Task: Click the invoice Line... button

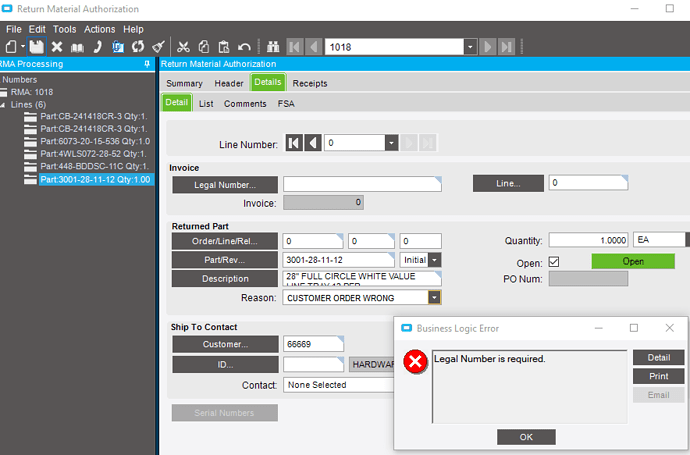Action: point(508,183)
